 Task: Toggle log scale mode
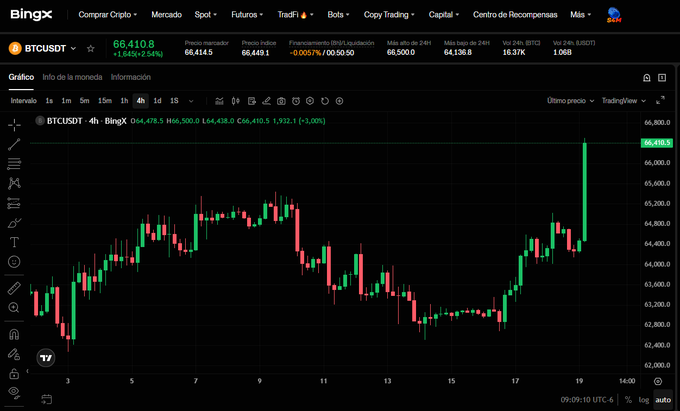point(644,400)
